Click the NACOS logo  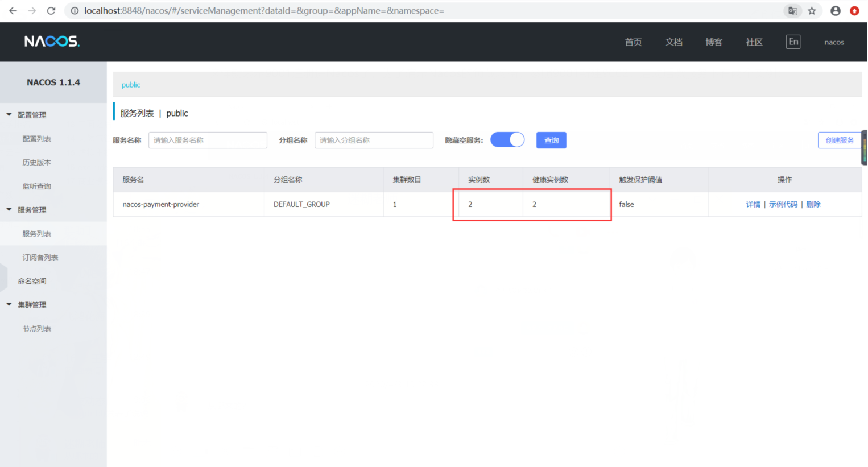pyautogui.click(x=52, y=42)
